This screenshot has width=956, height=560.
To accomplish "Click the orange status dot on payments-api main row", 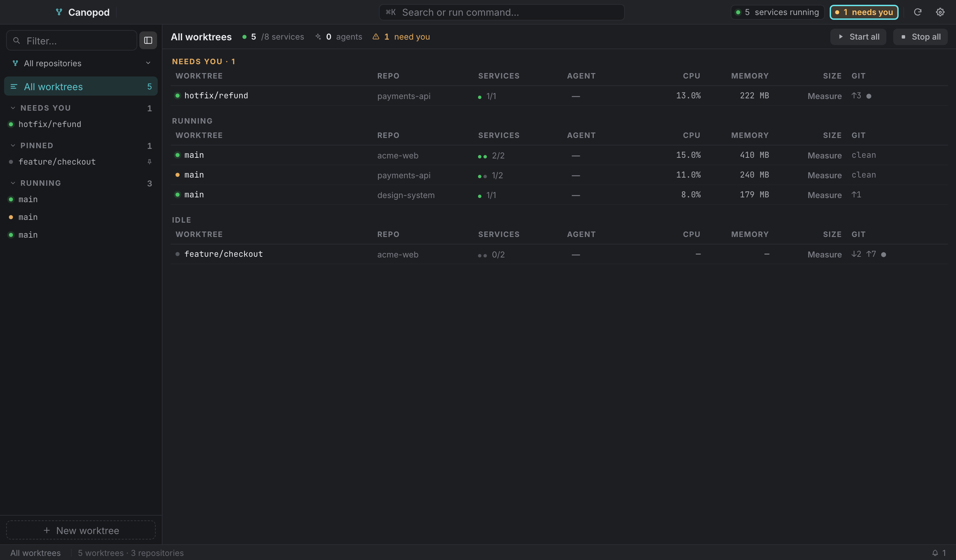I will (x=177, y=175).
